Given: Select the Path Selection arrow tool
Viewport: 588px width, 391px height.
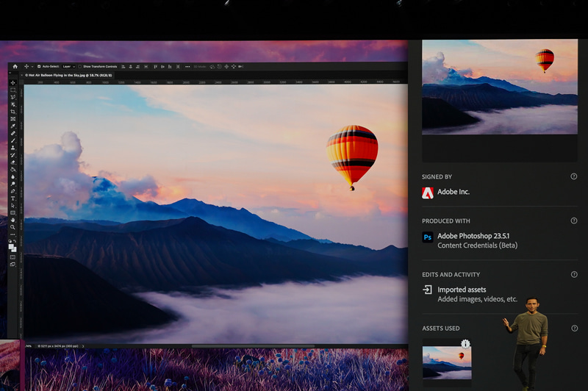Looking at the screenshot, I should (x=12, y=206).
